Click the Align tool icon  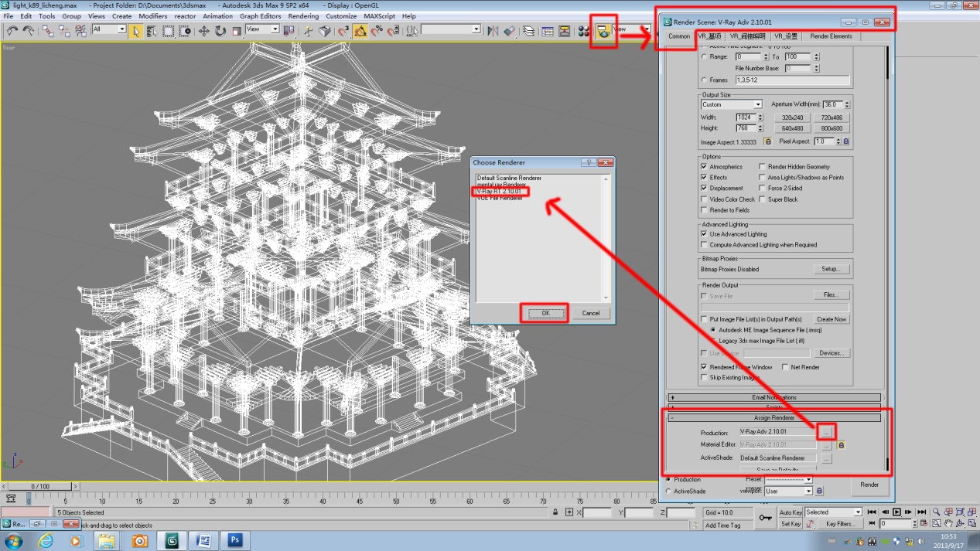coord(510,31)
